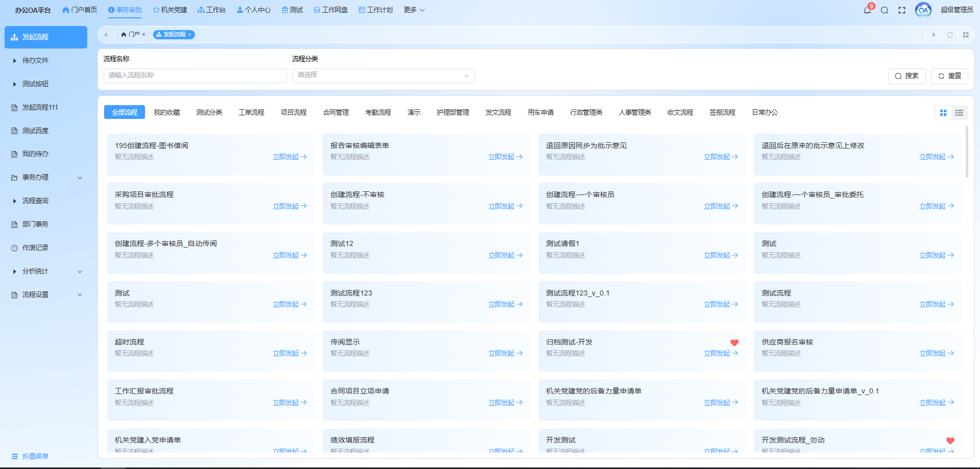Screen dimensions: 980x469
Task: Click the 重置 button
Action: tap(949, 76)
